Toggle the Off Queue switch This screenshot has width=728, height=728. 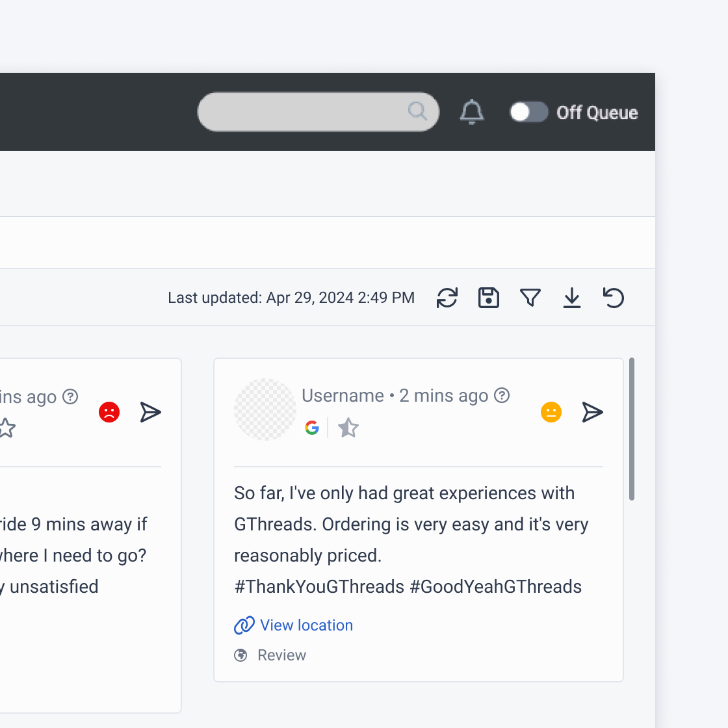[x=528, y=112]
